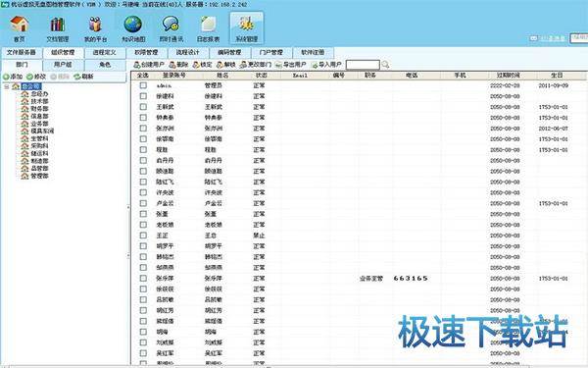
Task: Tick the checkbox for 王新武 row
Action: pos(143,107)
